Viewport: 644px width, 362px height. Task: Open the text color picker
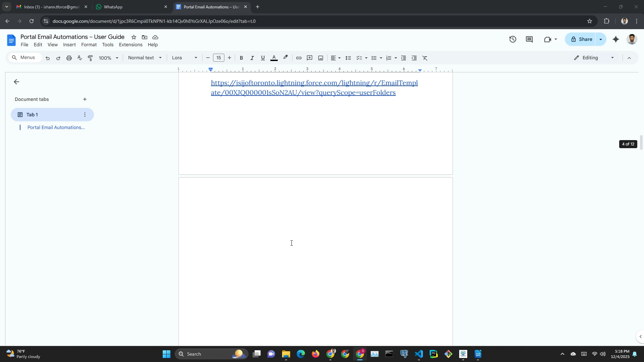(274, 58)
